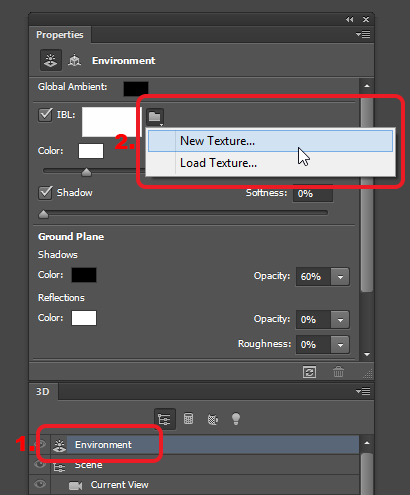Screen dimensions: 410x495
Task: Click the trash delete icon
Action: coord(338,372)
